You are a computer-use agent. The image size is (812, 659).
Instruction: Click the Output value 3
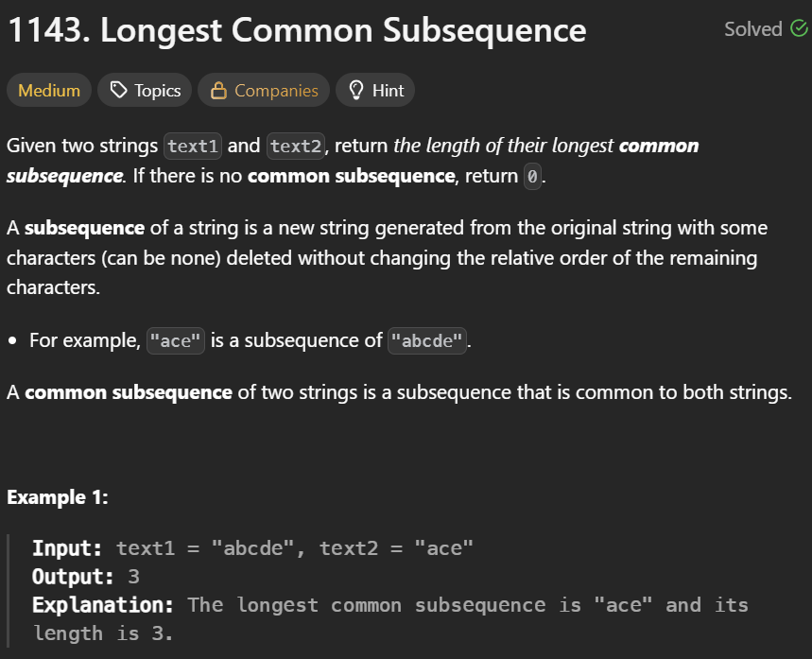pyautogui.click(x=133, y=577)
